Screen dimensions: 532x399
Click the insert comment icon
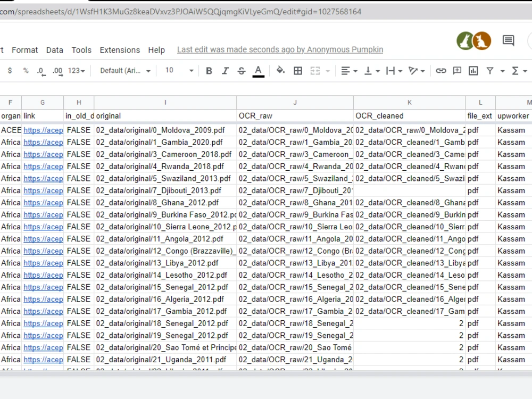click(x=457, y=71)
